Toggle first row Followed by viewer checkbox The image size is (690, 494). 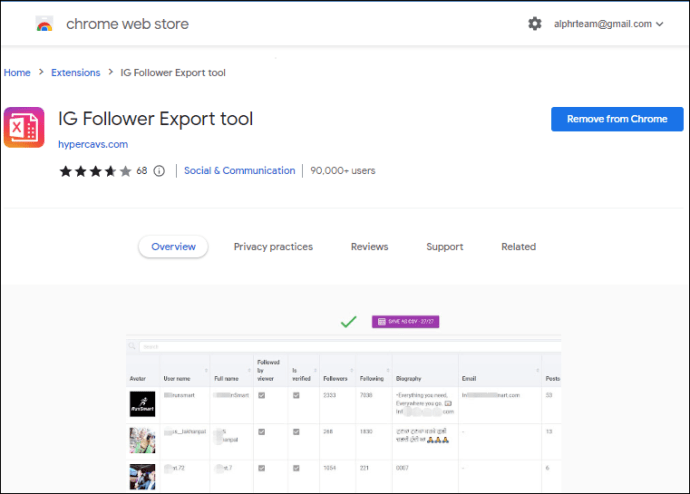pyautogui.click(x=261, y=396)
